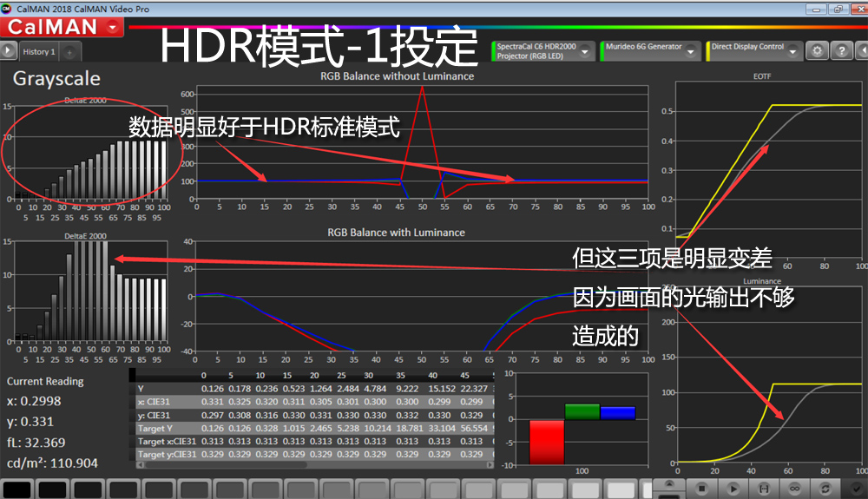Start a single reading with the play button
Screen dimensions: 868x499
click(x=733, y=489)
